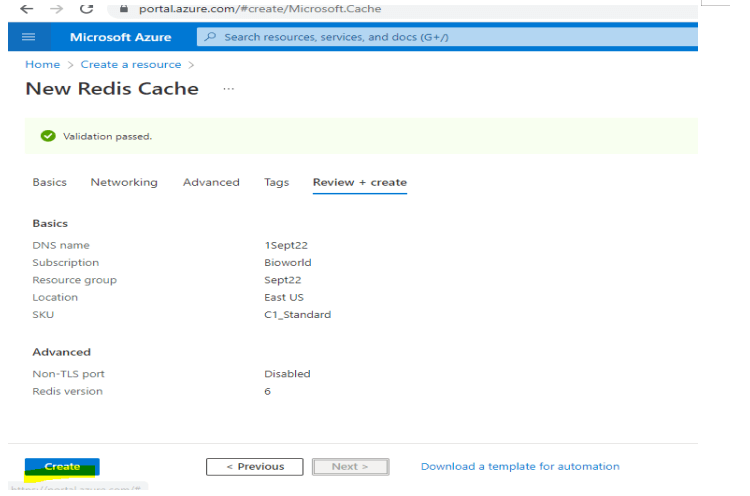Reload the page with the refresh icon
This screenshot has height=496, width=750.
(x=87, y=9)
